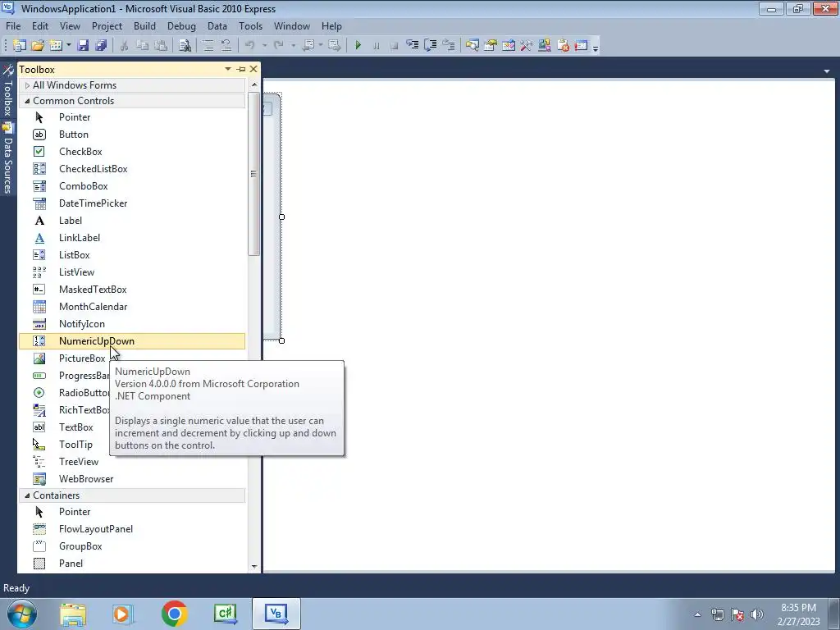Toggle the Toolbox auto-hide pin

[x=241, y=69]
